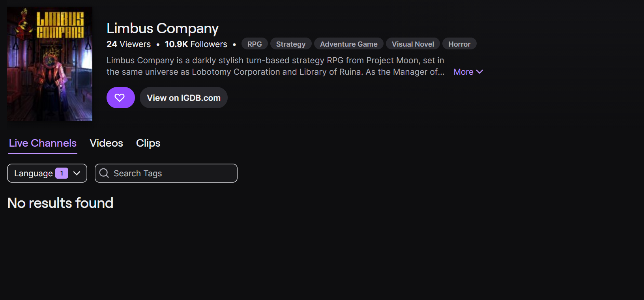Screen dimensions: 644x300
Task: Click the 10.9K Followers count
Action: (196, 44)
